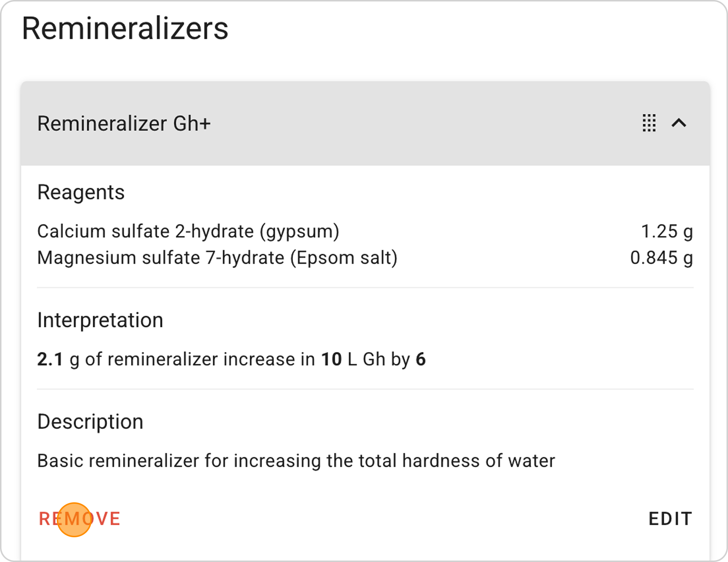Click the Remineralizers page heading

(x=125, y=28)
